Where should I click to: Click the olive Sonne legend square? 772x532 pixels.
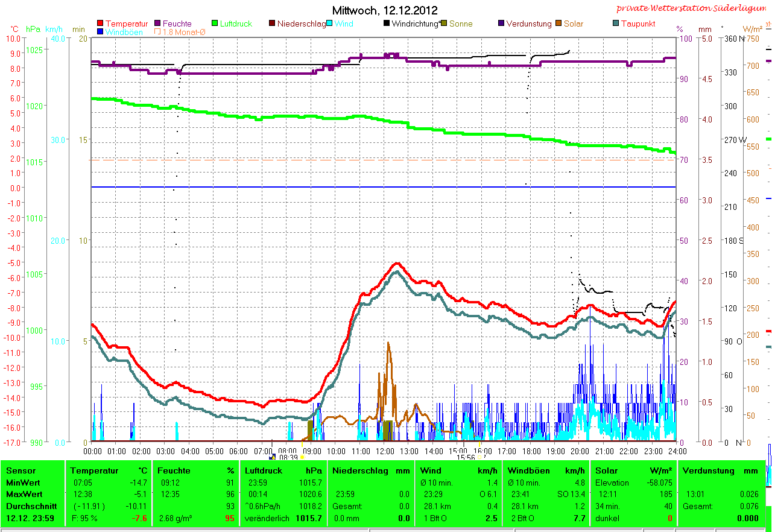point(444,24)
